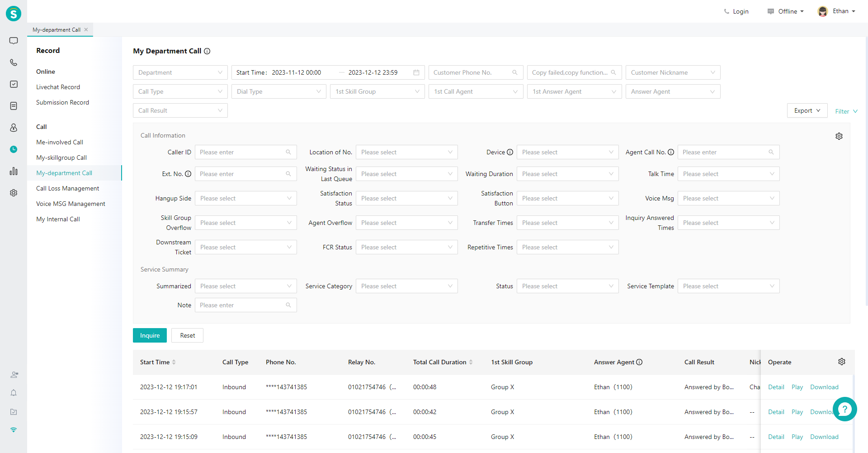This screenshot has width=868, height=453.
Task: Close the My-department Call tab
Action: 86,29
